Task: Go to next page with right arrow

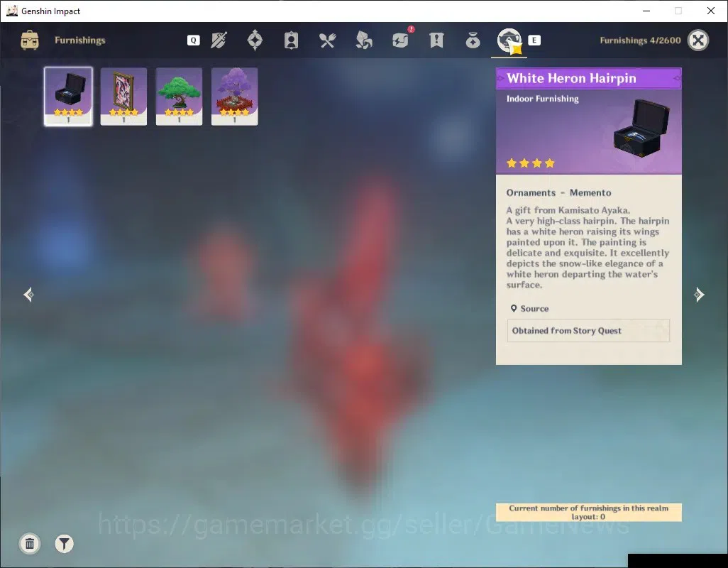Action: (699, 295)
